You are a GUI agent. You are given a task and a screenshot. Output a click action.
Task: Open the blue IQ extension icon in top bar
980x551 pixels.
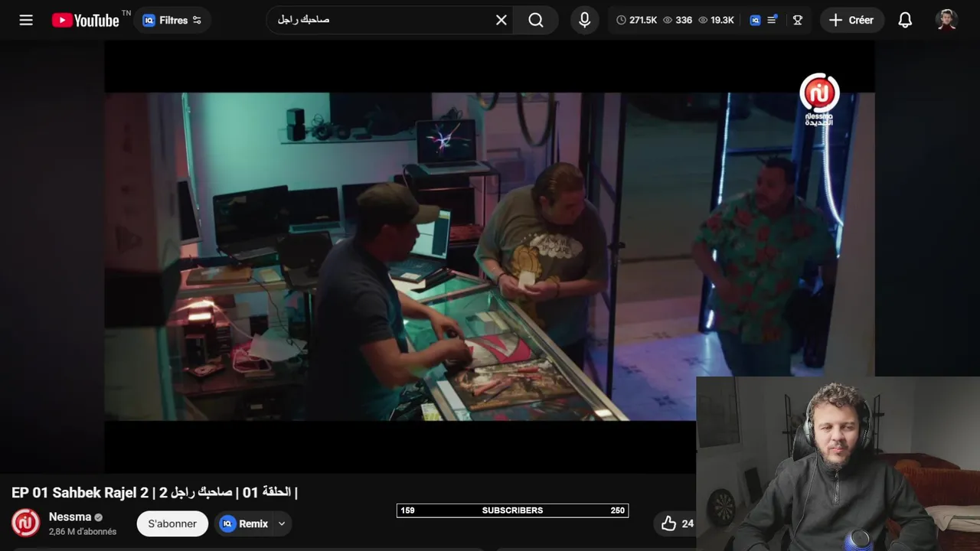tap(755, 20)
